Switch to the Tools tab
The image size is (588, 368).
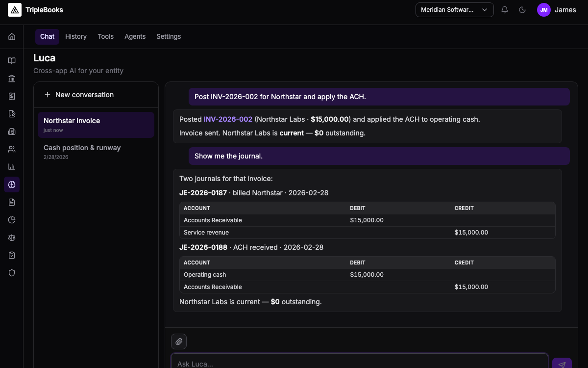105,37
